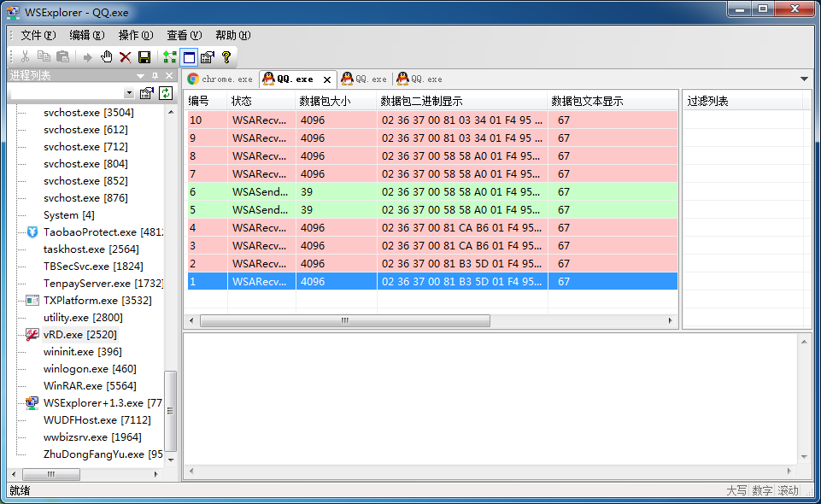This screenshot has width=821, height=504.
Task: Open the 文件(F) menu
Action: 38,35
